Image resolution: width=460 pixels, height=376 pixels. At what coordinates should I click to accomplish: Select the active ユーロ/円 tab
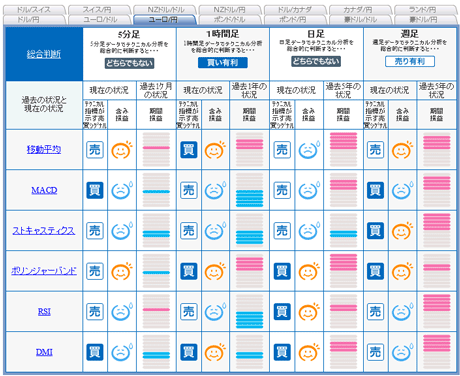165,20
